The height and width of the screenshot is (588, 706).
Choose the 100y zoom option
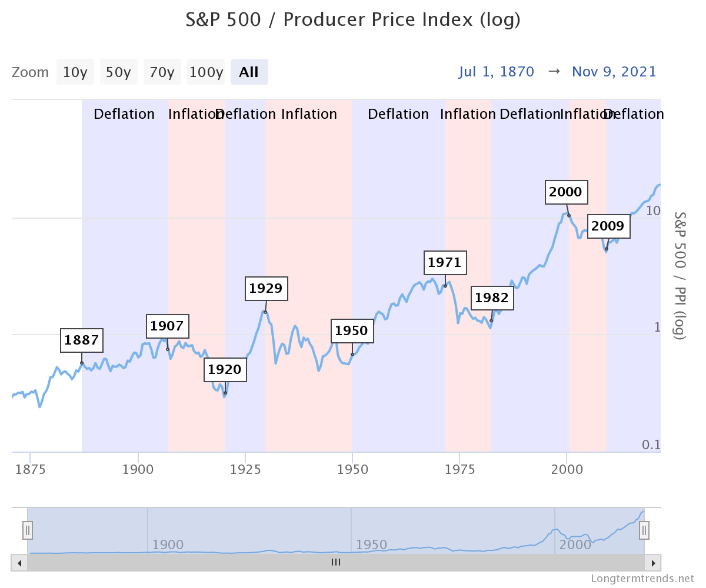(206, 72)
